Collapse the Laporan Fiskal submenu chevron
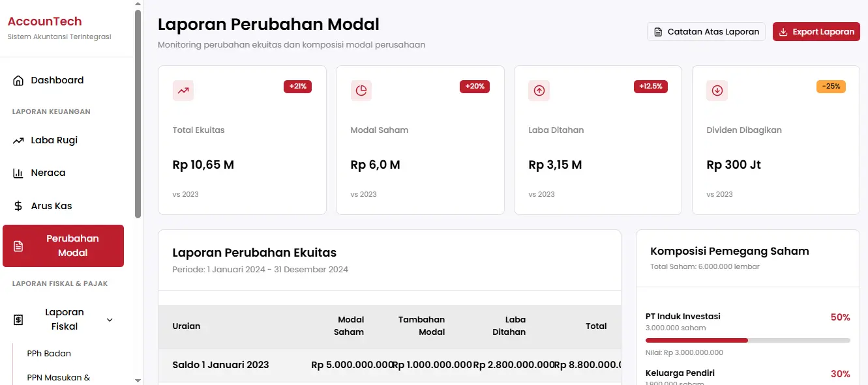The image size is (868, 385). 109,320
